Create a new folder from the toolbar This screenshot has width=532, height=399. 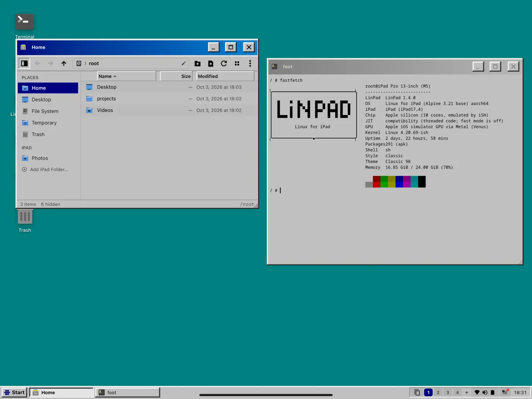[x=198, y=63]
